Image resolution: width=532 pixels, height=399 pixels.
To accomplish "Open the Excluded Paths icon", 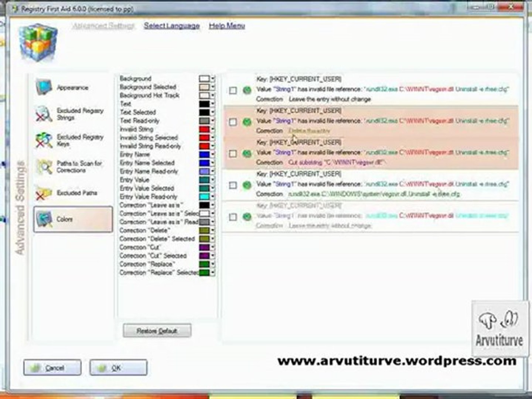I will pos(44,193).
